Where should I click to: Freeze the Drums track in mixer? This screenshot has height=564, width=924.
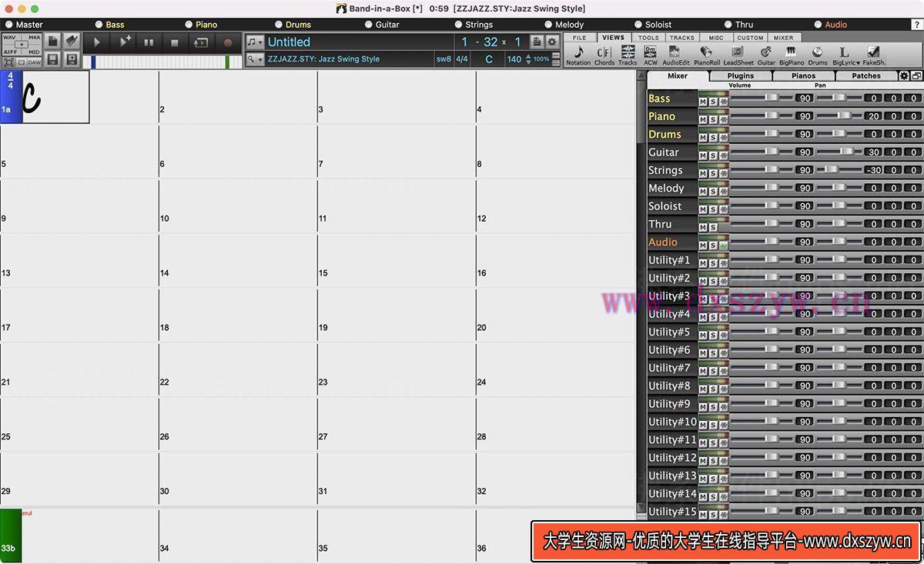pyautogui.click(x=723, y=138)
